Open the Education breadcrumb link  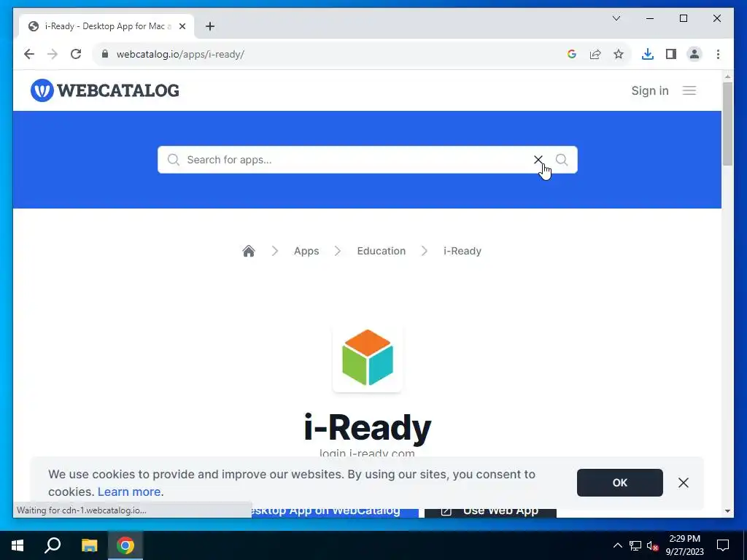pos(381,251)
